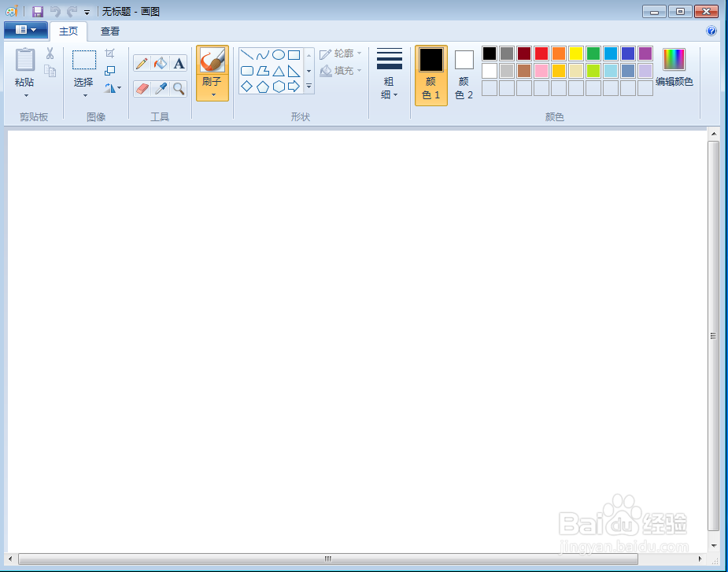
Task: Choose the Right triangle shape
Action: pyautogui.click(x=294, y=71)
